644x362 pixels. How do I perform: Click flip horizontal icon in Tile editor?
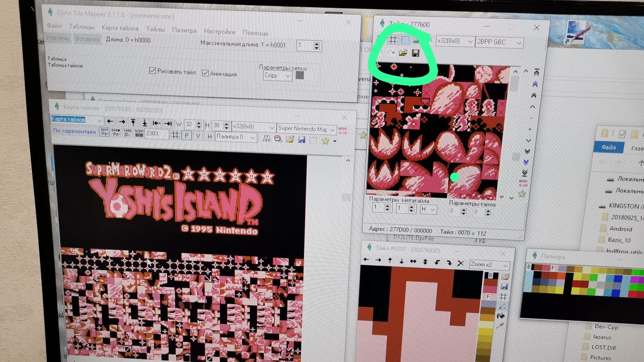pyautogui.click(x=413, y=261)
